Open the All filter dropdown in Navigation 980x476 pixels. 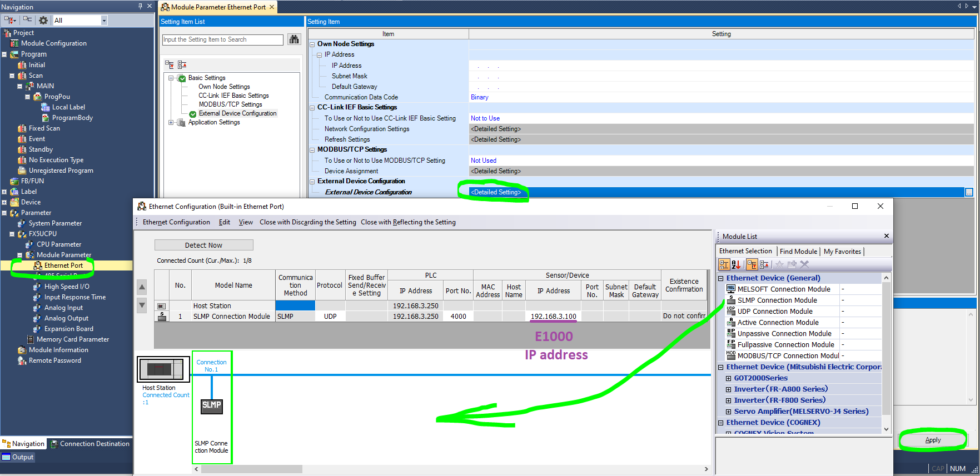coord(103,21)
